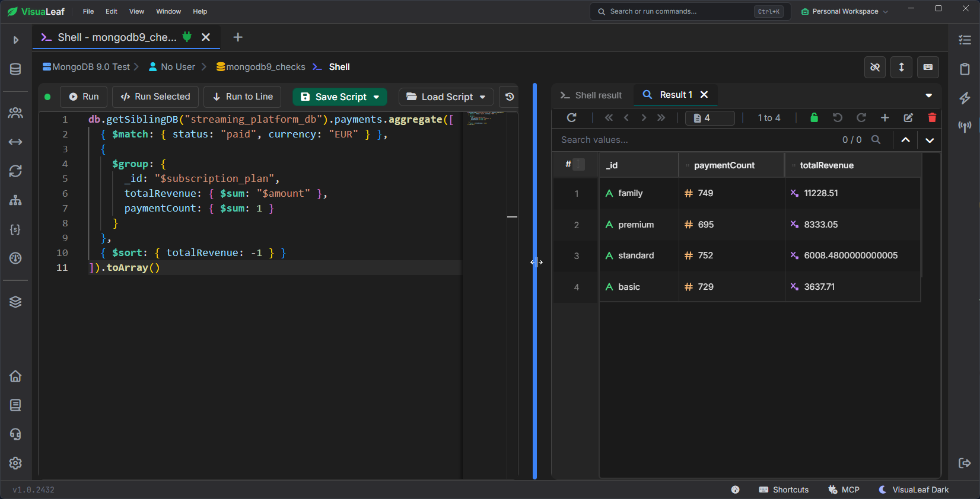Image resolution: width=980 pixels, height=499 pixels.
Task: Open the support headset sidebar icon
Action: pos(15,434)
